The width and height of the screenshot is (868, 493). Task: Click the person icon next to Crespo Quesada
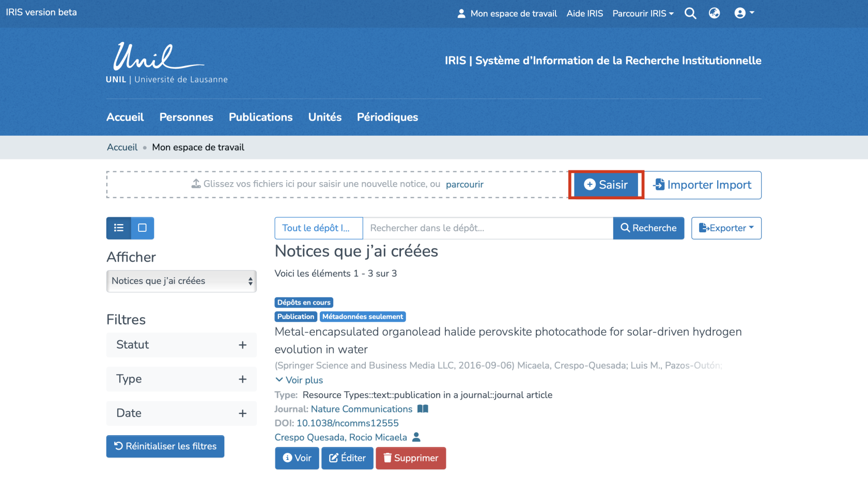(x=416, y=437)
